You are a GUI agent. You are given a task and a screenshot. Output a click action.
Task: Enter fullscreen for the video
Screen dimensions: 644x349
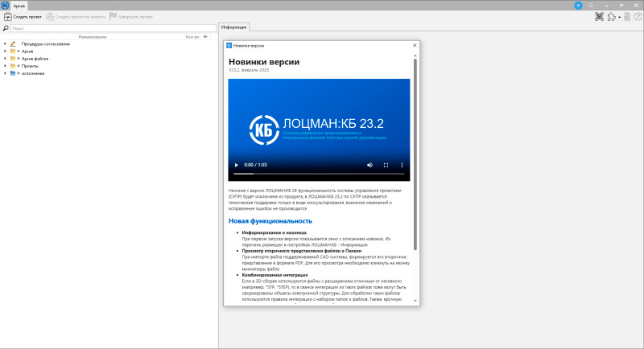click(x=386, y=165)
